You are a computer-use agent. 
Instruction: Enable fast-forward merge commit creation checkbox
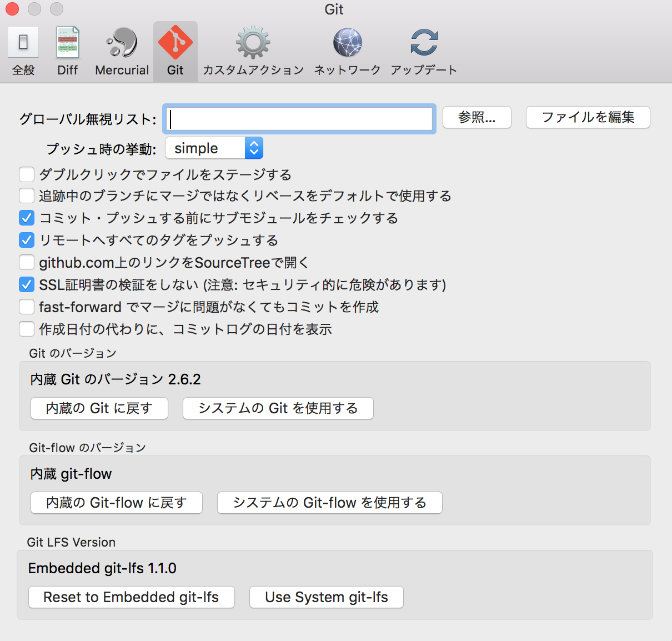pos(27,307)
